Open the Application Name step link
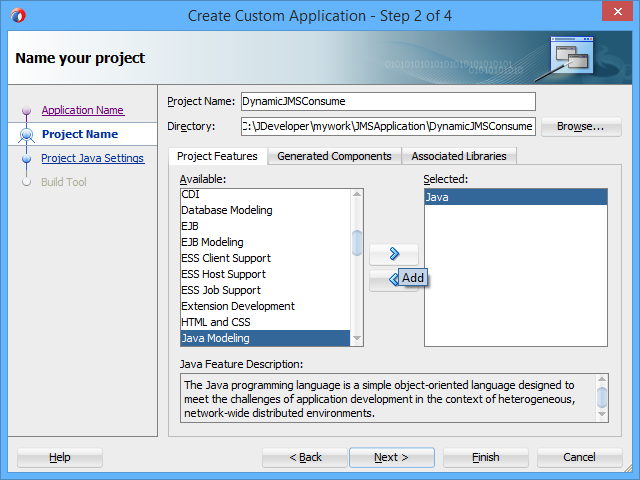 pyautogui.click(x=83, y=110)
